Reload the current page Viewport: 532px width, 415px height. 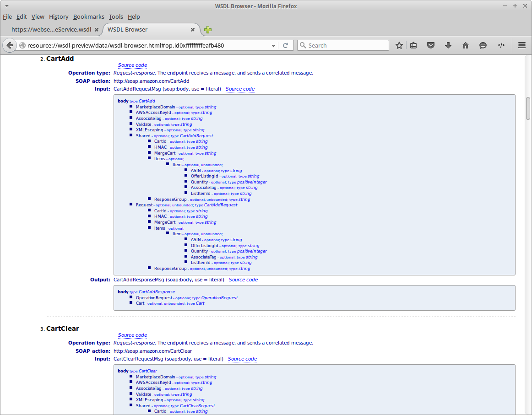coord(285,45)
